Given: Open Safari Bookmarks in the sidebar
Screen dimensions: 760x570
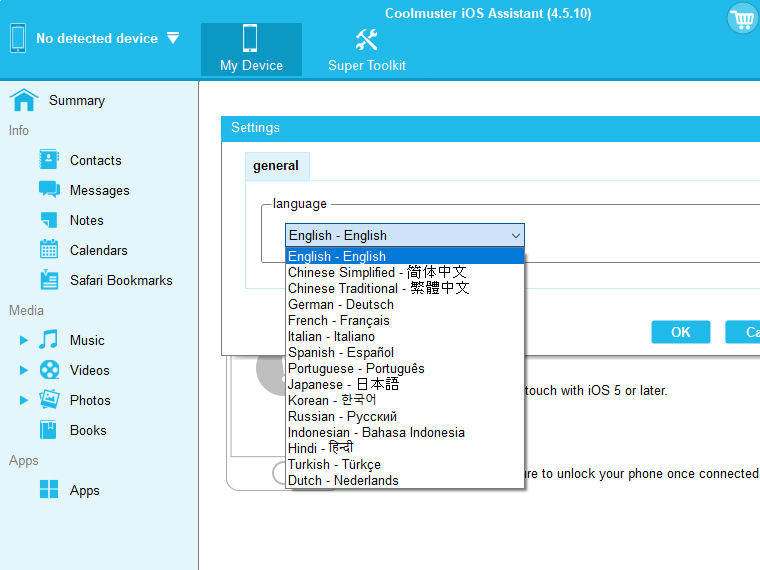Looking at the screenshot, I should point(121,280).
